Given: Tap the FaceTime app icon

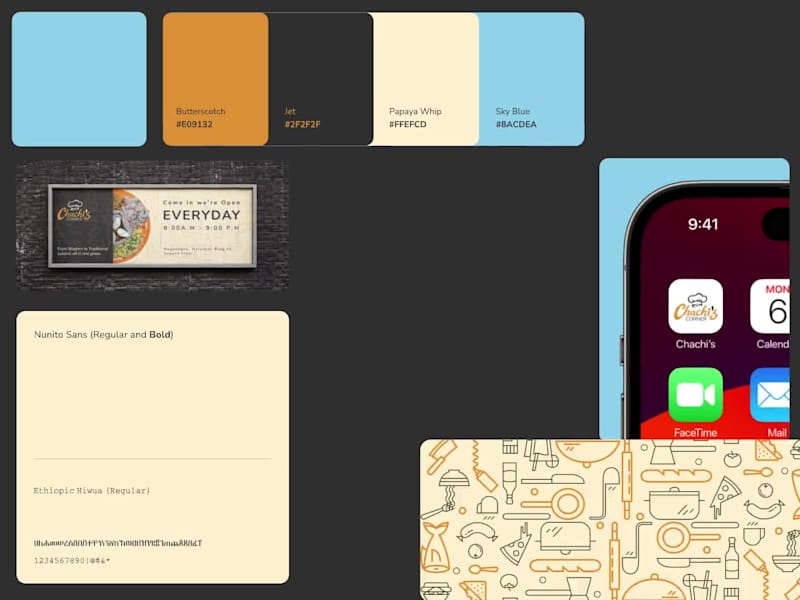Looking at the screenshot, I should [695, 394].
